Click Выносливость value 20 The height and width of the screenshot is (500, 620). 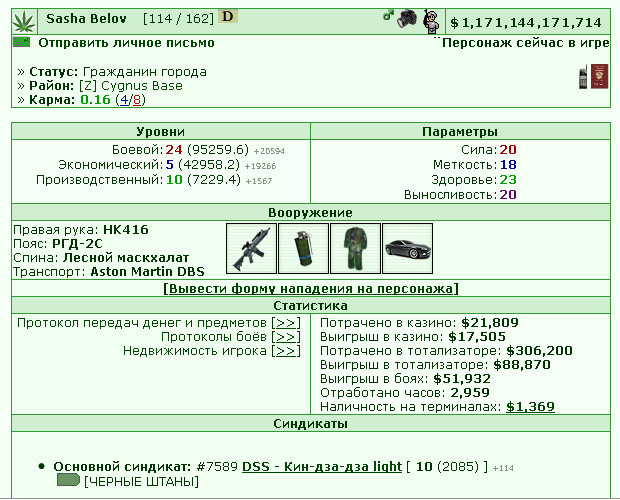(508, 194)
